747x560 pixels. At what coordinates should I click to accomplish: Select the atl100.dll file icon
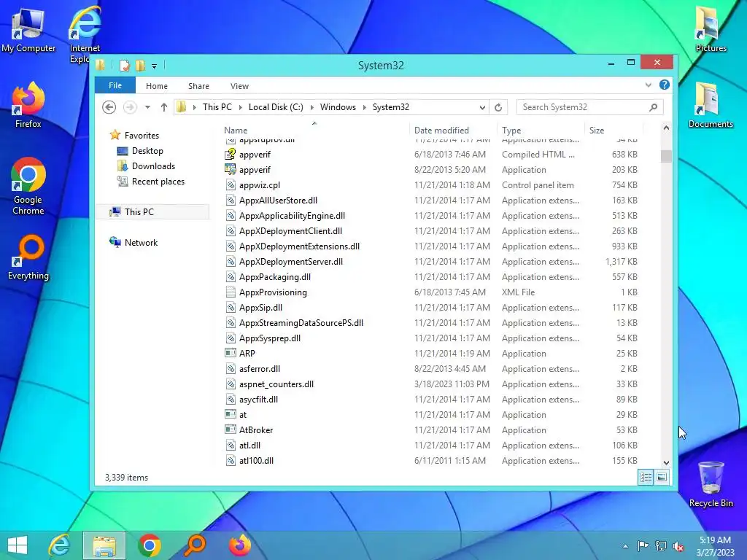point(231,461)
